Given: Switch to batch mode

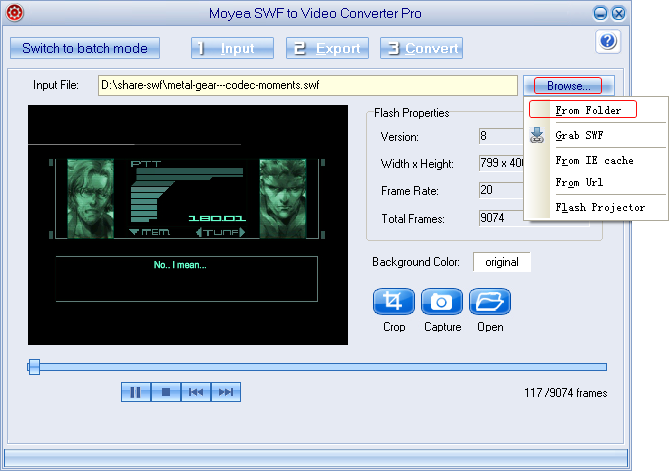Looking at the screenshot, I should point(85,48).
